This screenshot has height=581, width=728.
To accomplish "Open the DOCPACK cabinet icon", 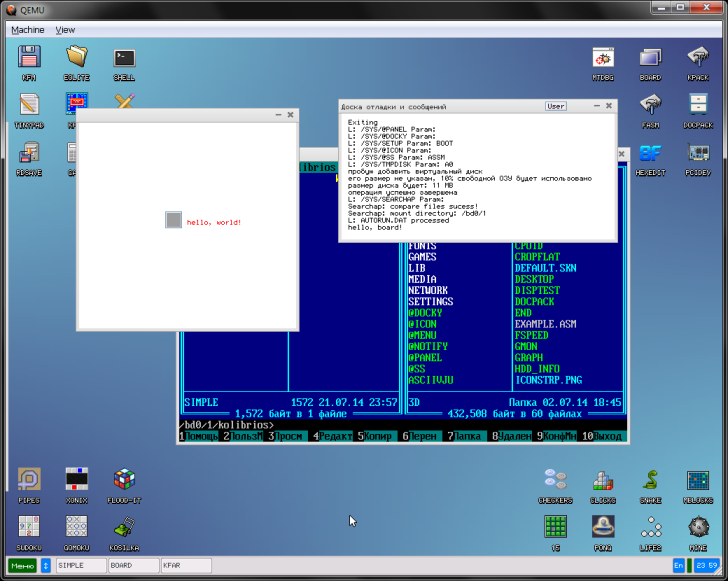I will point(698,111).
